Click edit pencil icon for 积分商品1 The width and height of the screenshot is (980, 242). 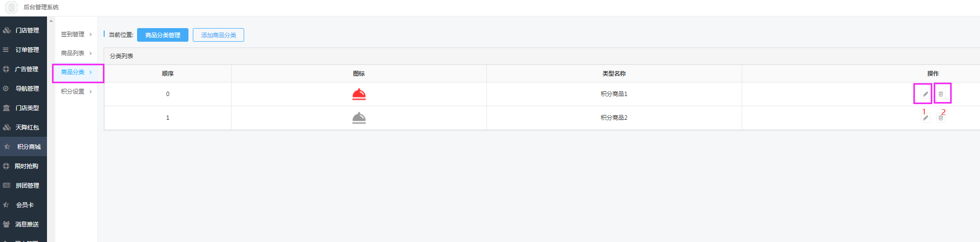[x=925, y=94]
